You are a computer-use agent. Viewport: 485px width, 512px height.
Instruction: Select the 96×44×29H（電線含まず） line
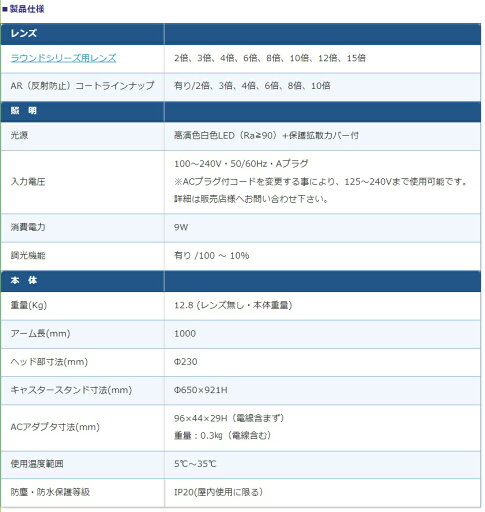[x=229, y=418]
